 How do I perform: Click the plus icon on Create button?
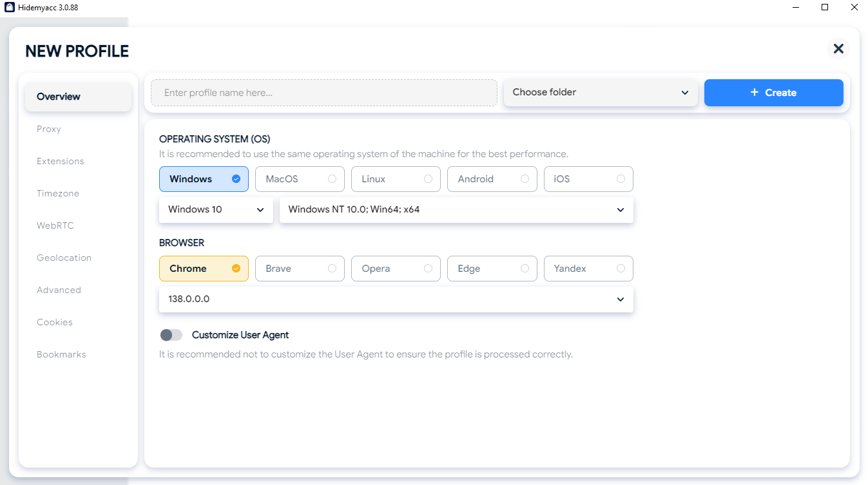click(x=755, y=93)
